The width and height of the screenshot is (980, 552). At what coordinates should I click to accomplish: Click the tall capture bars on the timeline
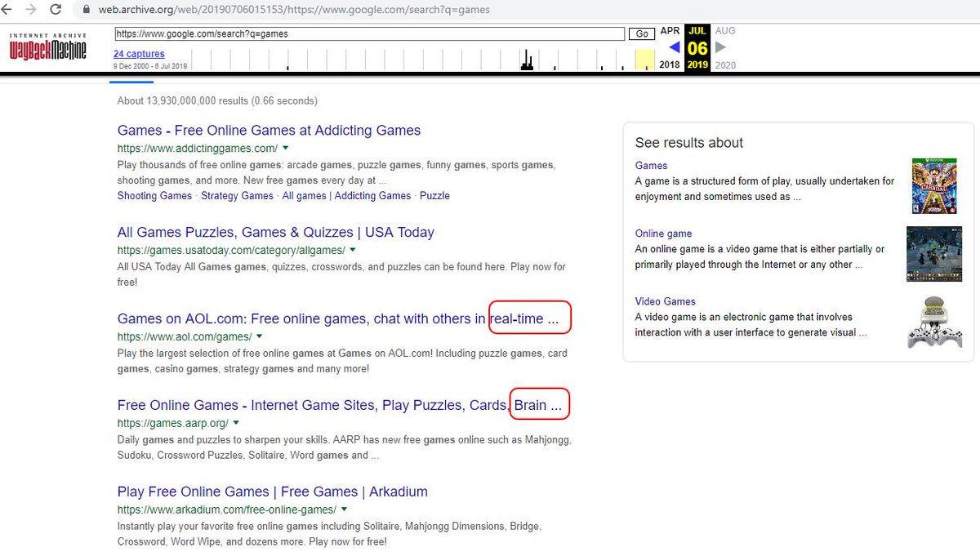click(527, 60)
